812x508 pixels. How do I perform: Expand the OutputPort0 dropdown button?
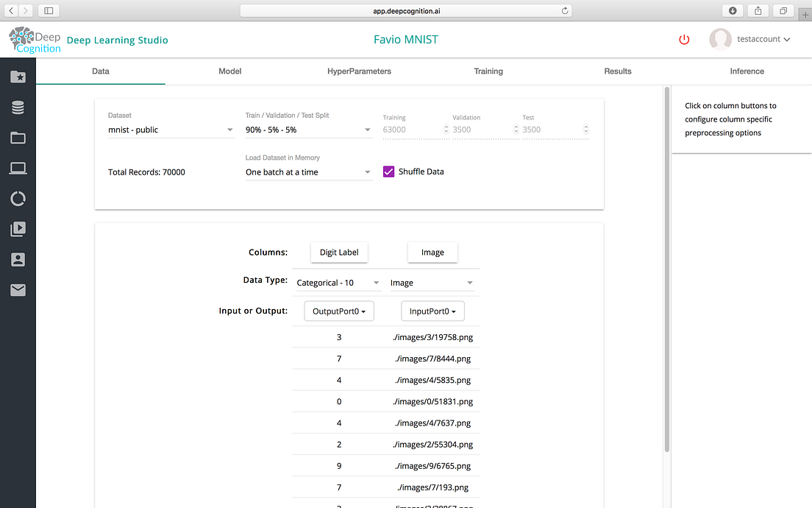pyautogui.click(x=339, y=311)
